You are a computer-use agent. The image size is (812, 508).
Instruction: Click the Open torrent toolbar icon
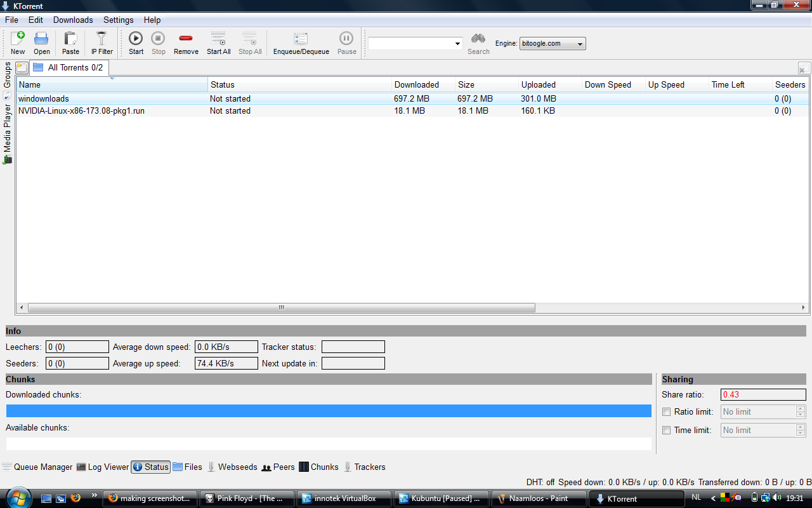(x=42, y=43)
